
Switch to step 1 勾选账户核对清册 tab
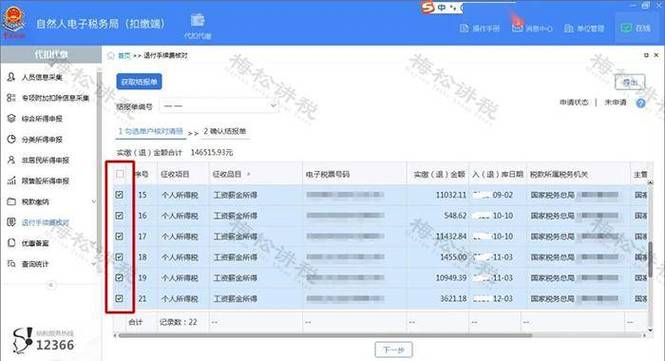pyautogui.click(x=151, y=132)
